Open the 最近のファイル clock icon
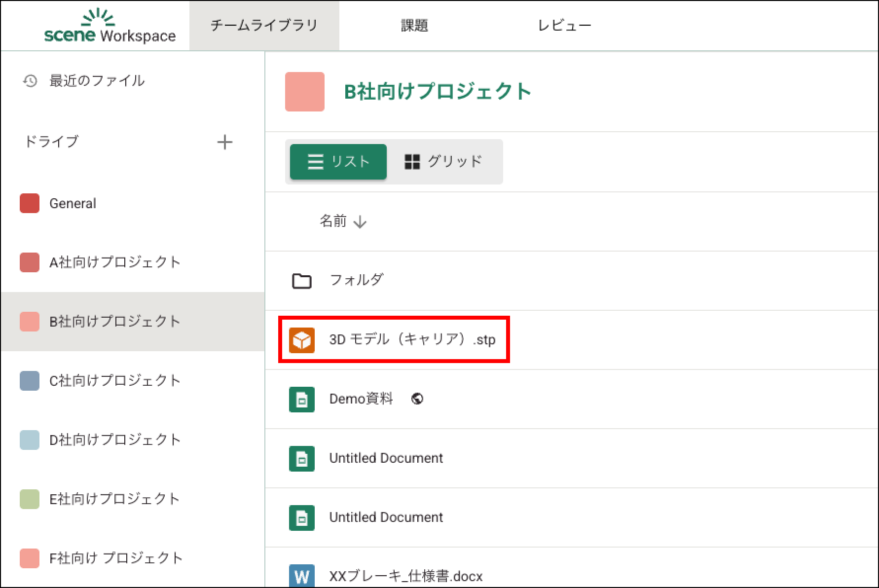 (x=30, y=81)
